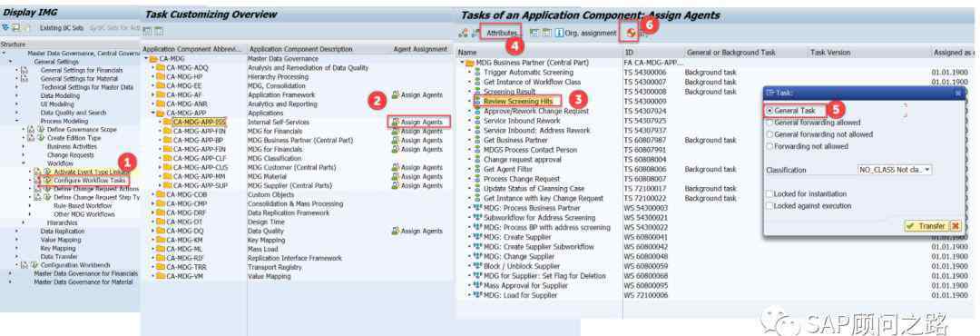Click the Org. assignment button

pyautogui.click(x=591, y=33)
